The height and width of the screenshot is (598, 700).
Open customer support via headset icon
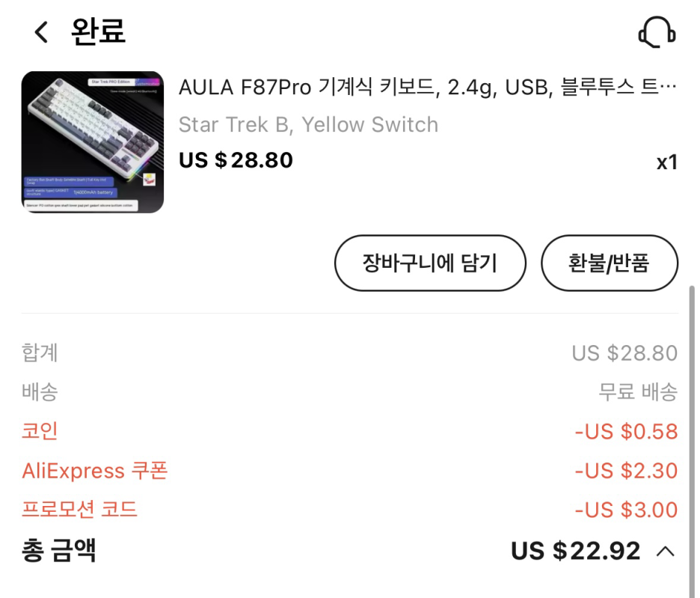(657, 33)
